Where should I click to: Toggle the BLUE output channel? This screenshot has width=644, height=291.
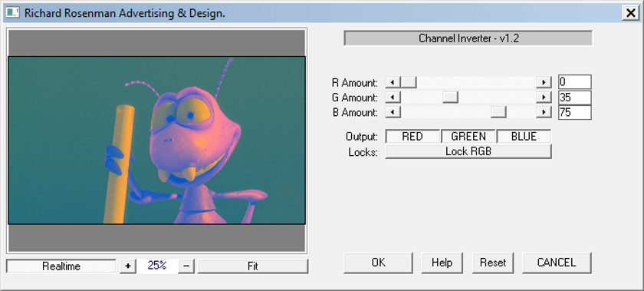[x=524, y=137]
